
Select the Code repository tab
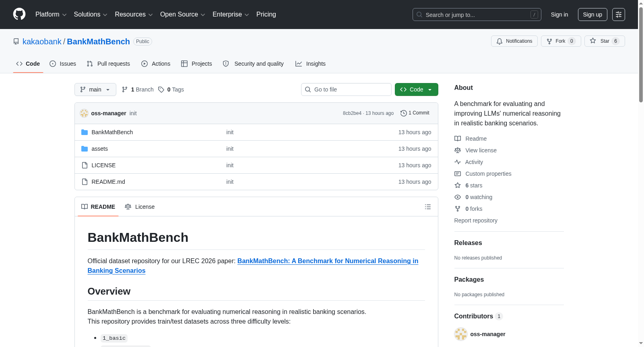click(x=28, y=64)
